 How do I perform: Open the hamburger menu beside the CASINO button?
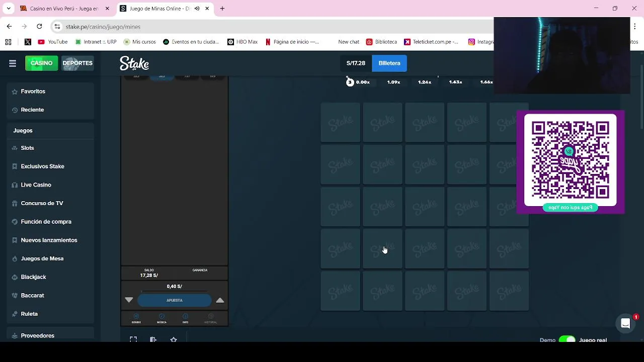[13, 63]
